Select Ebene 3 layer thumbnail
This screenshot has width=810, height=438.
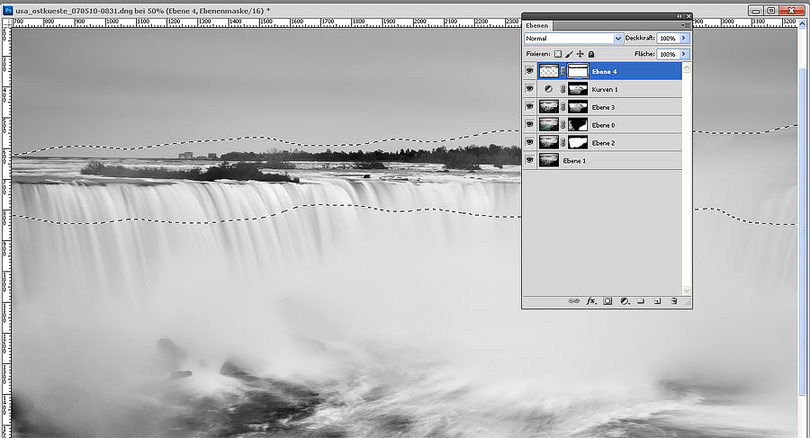point(549,107)
